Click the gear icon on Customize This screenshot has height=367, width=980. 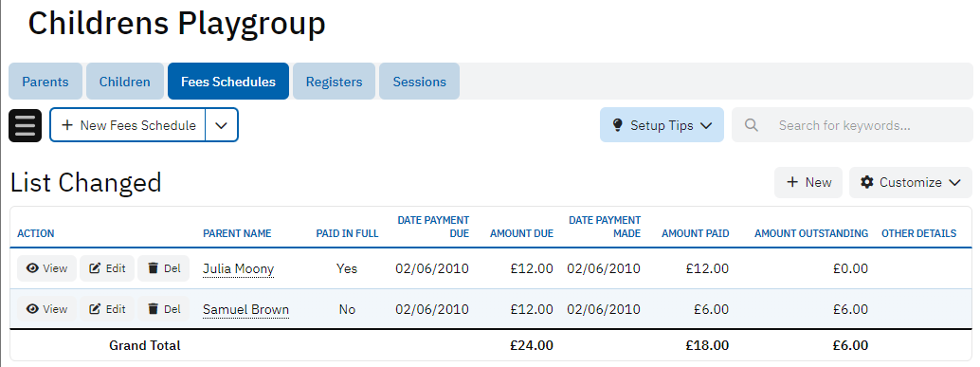click(x=866, y=182)
